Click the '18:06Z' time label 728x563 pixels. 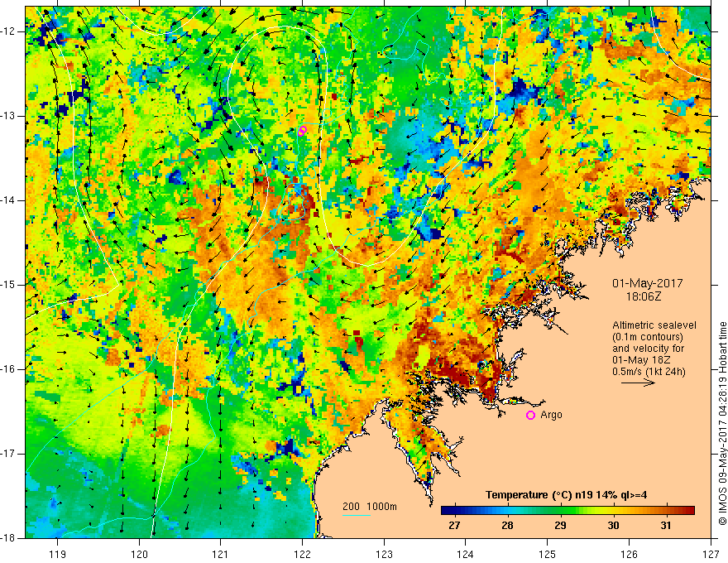(x=644, y=296)
